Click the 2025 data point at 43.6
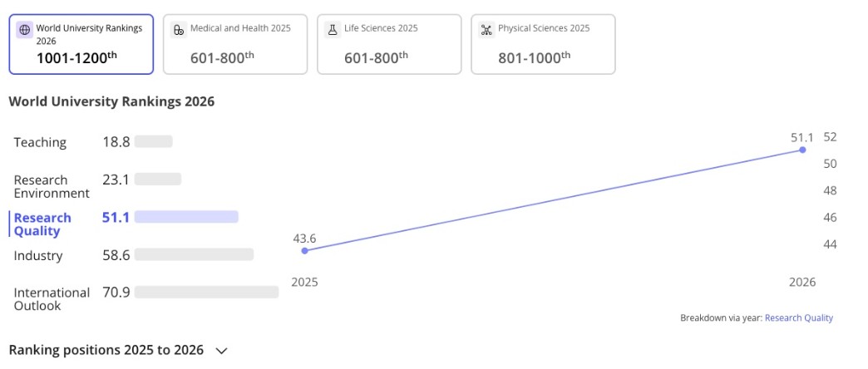Viewport: 868px width, 369px height. tap(304, 250)
